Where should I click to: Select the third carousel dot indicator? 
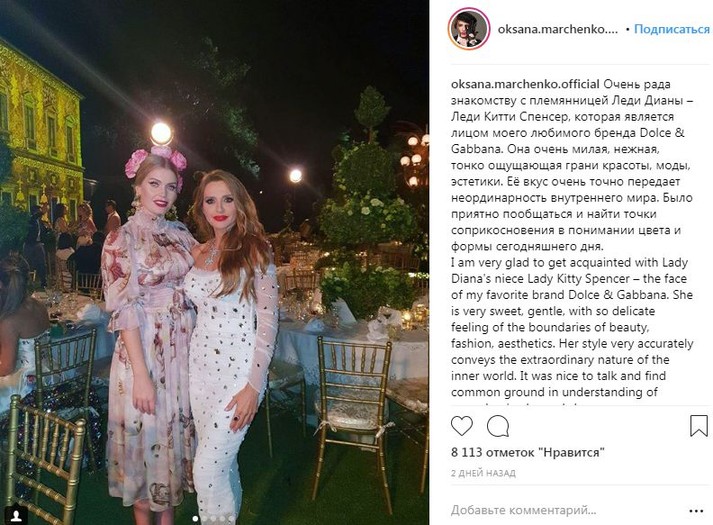pyautogui.click(x=213, y=518)
